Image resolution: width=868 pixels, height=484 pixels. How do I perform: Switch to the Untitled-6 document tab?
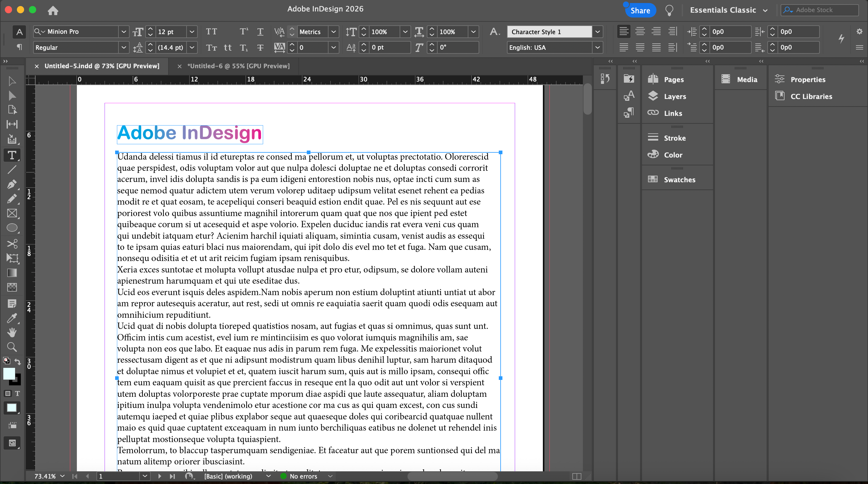(x=238, y=66)
